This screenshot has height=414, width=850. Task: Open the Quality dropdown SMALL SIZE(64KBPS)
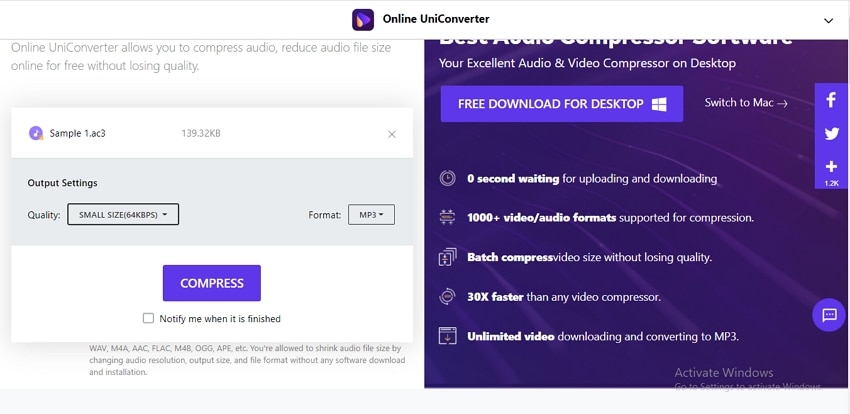click(123, 215)
